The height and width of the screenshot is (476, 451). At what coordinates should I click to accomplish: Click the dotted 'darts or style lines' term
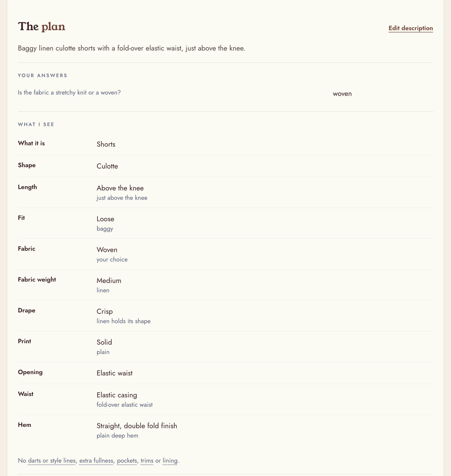(52, 461)
